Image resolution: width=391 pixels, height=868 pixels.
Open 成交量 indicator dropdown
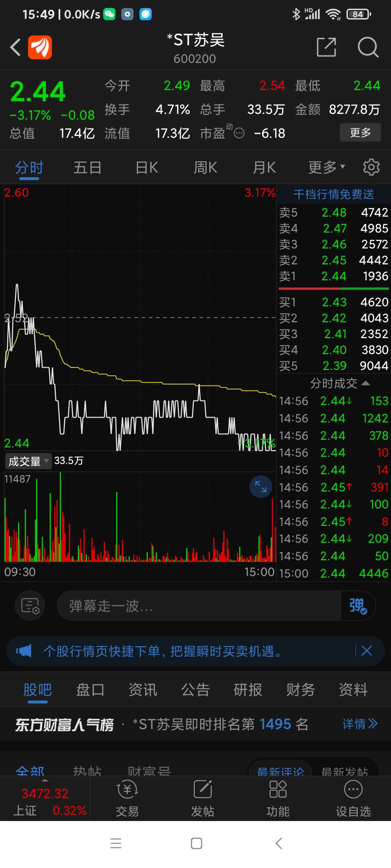[28, 461]
